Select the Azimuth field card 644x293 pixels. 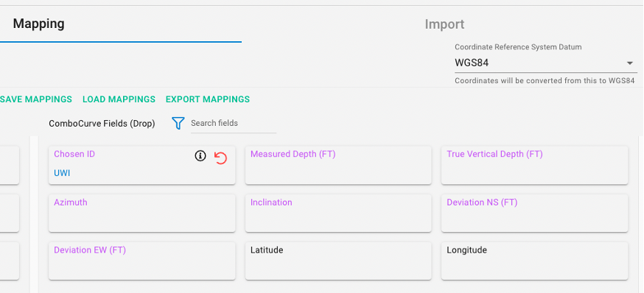pos(142,213)
